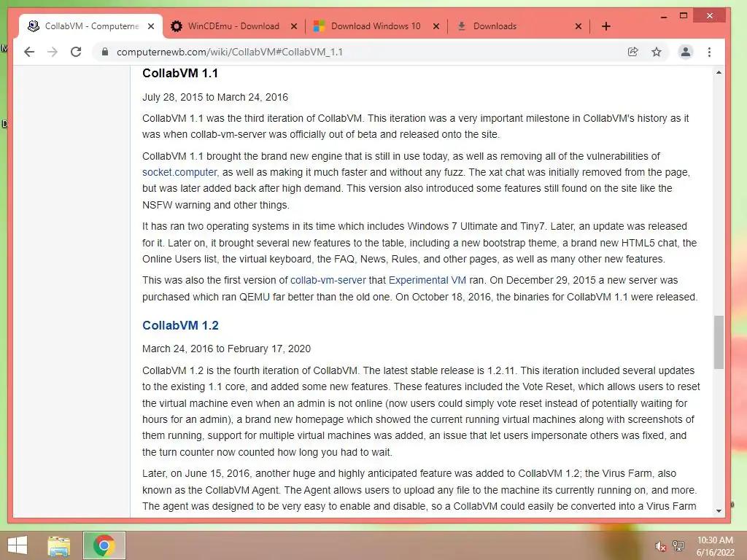
Task: Close the CollabVM tab
Action: click(151, 26)
